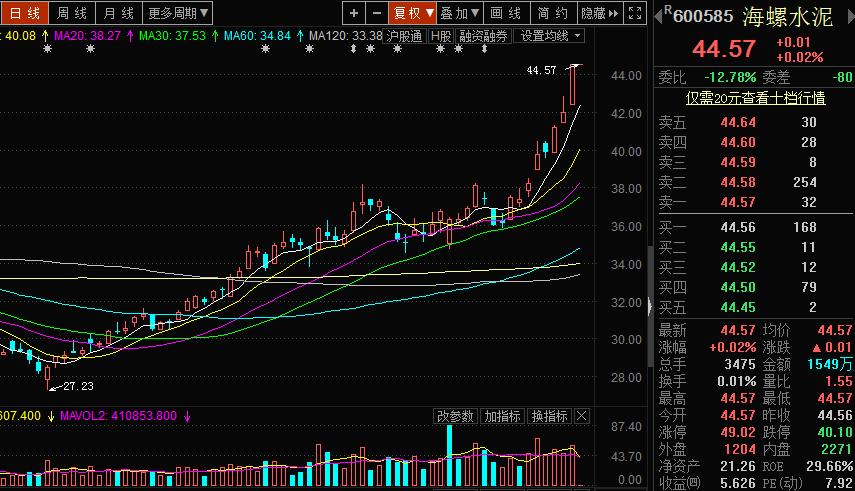Screen dimensions: 855x491
Task: Toggle the 简约 simple view button
Action: (552, 13)
